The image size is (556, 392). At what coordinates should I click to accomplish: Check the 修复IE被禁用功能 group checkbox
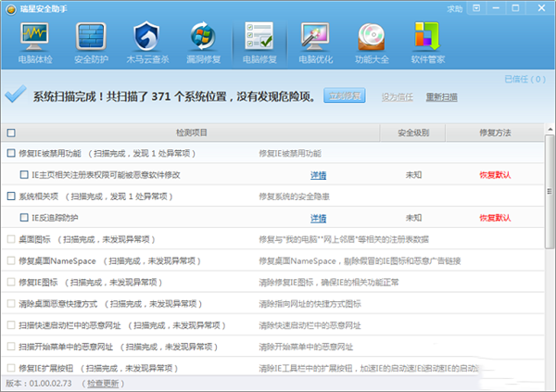pos(11,153)
